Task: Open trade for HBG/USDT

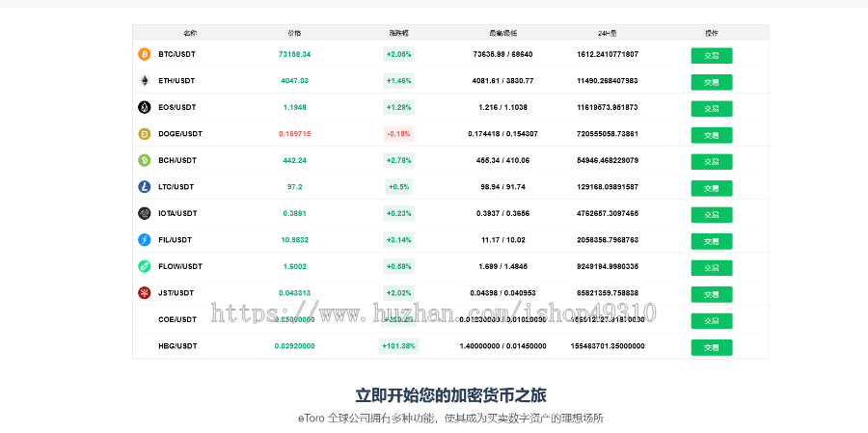Action: pos(712,348)
